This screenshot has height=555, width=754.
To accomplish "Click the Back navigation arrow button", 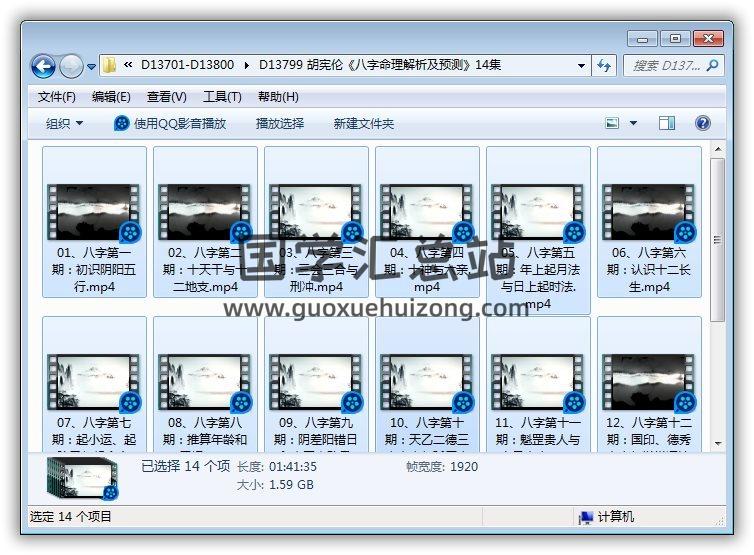I will tap(43, 66).
